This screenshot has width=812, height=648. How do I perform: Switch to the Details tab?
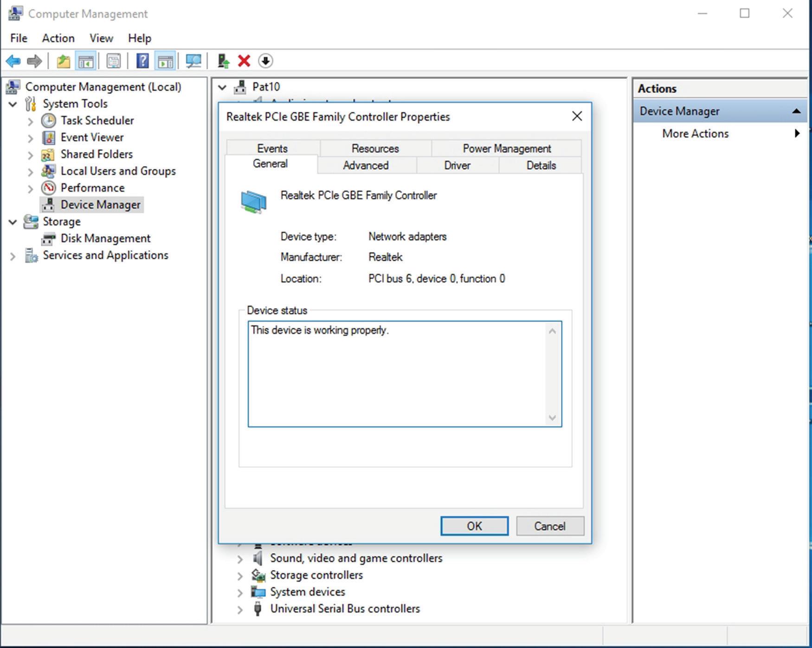541,165
